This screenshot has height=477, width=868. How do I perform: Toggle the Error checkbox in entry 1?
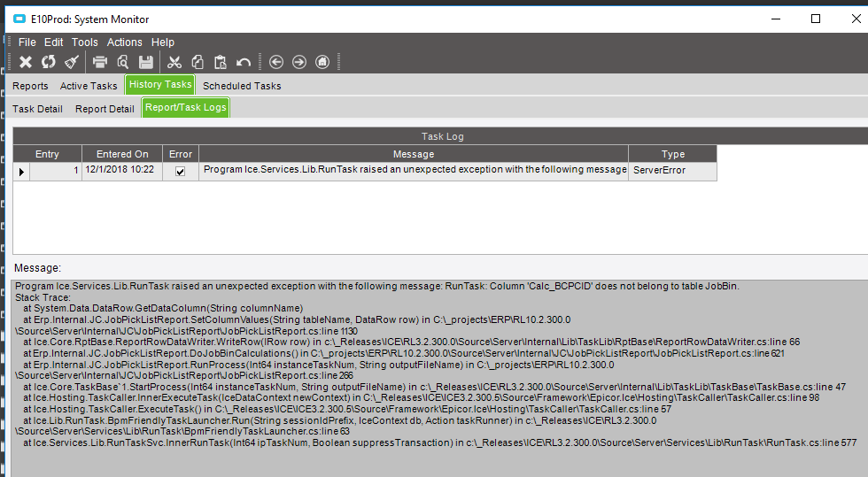180,171
